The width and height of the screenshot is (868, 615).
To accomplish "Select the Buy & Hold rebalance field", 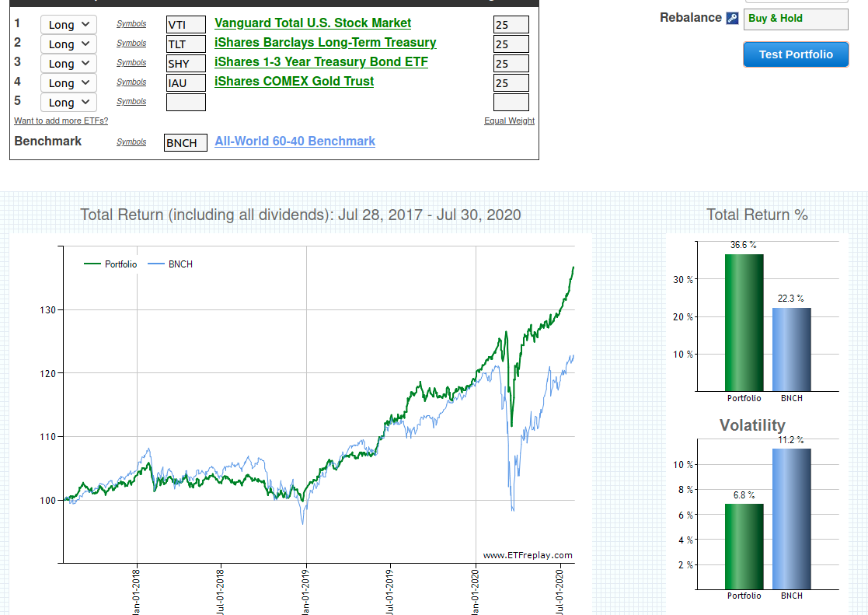I will point(796,19).
